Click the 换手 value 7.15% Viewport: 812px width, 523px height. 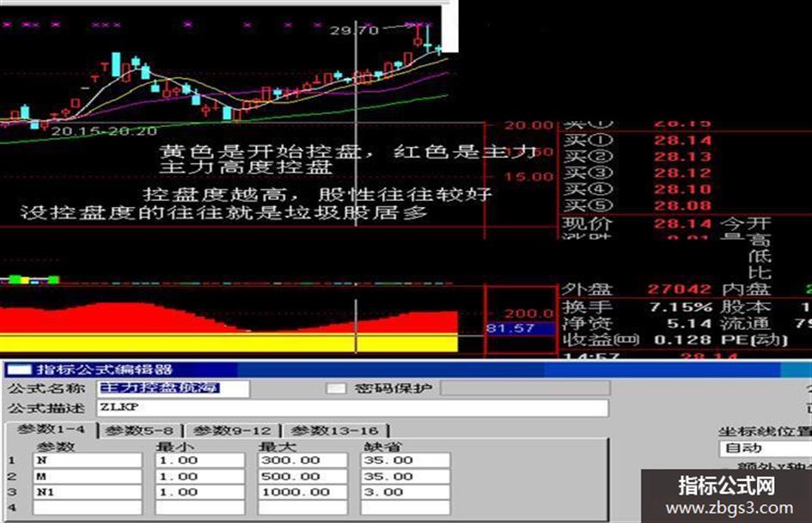(681, 307)
